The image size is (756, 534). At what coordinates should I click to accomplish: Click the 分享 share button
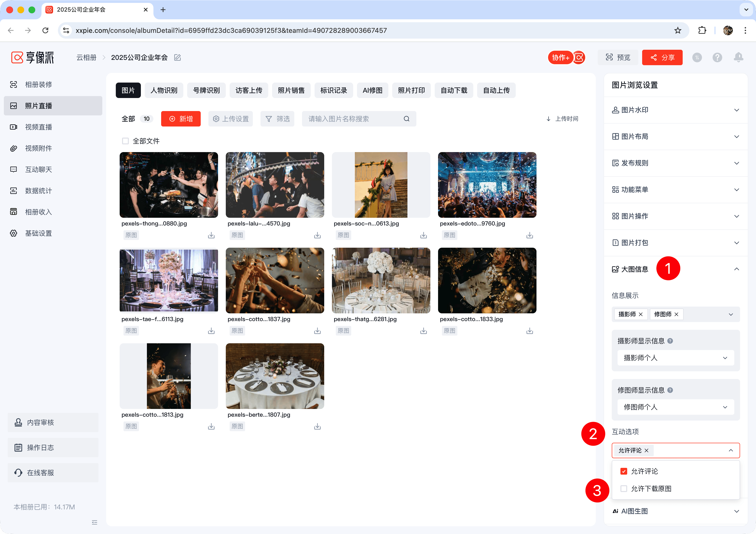click(x=662, y=58)
